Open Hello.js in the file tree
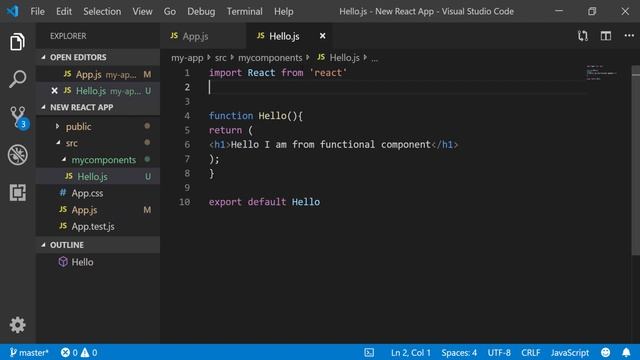The width and height of the screenshot is (640, 360). click(x=98, y=176)
